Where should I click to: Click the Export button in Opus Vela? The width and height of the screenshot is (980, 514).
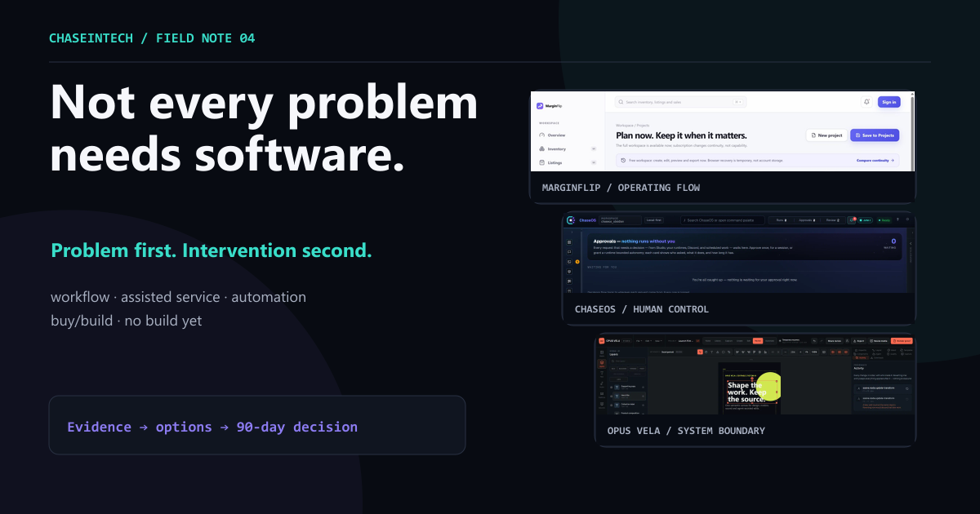pos(859,341)
